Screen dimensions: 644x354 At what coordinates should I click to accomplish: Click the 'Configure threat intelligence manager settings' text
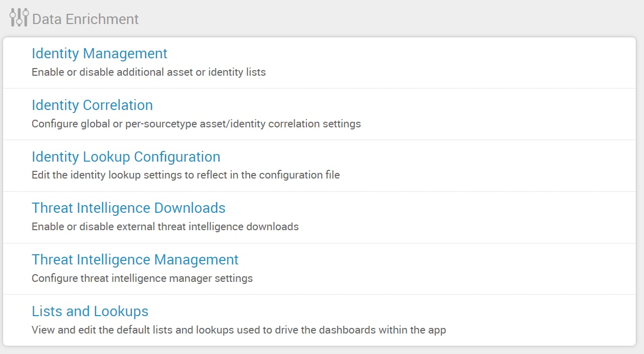[x=142, y=278]
